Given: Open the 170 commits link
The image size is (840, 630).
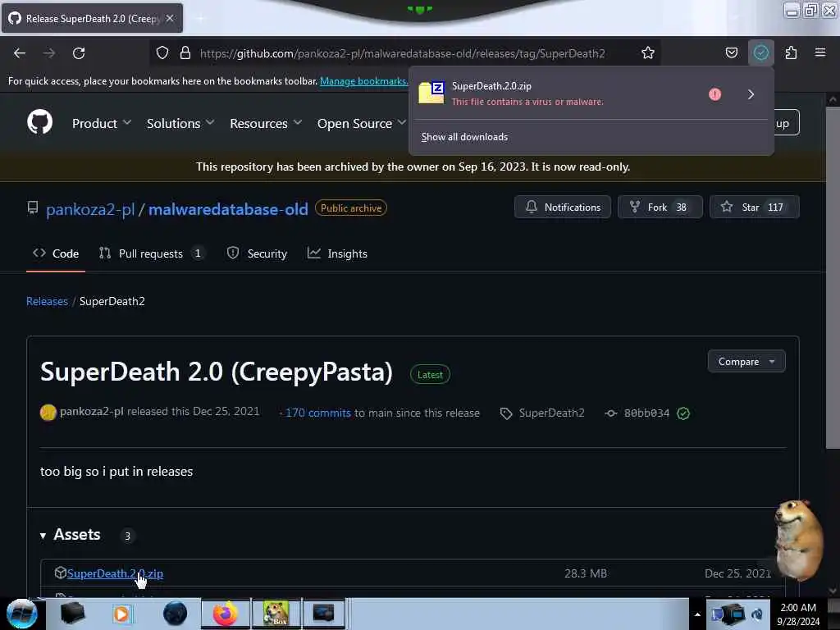Looking at the screenshot, I should coord(317,413).
